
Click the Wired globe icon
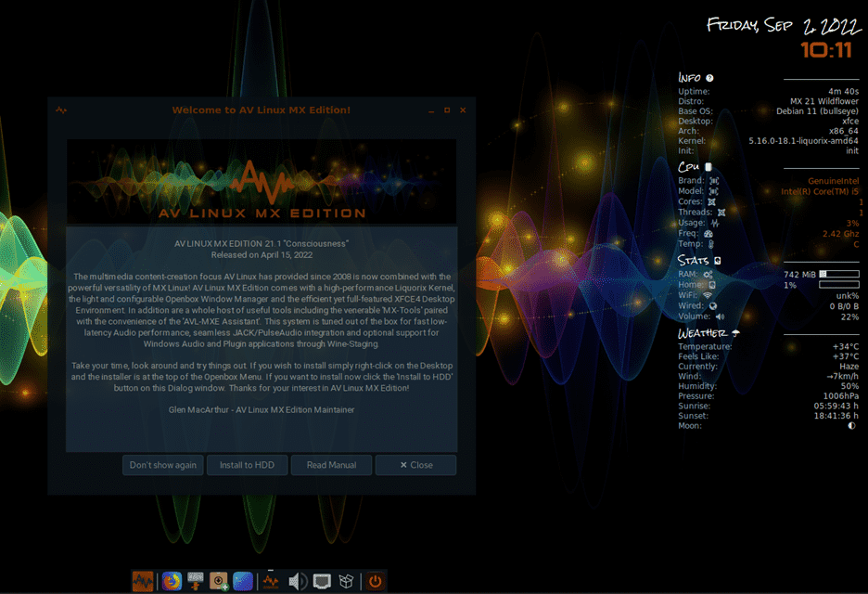[713, 306]
